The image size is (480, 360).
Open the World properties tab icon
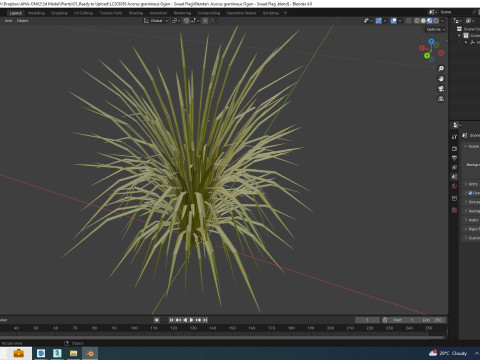click(454, 186)
